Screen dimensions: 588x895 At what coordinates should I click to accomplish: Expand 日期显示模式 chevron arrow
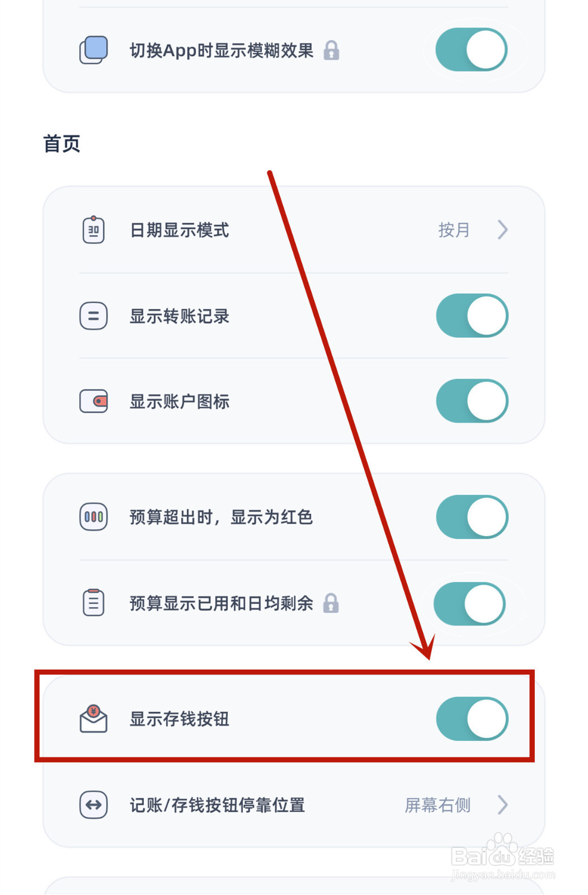click(x=502, y=229)
